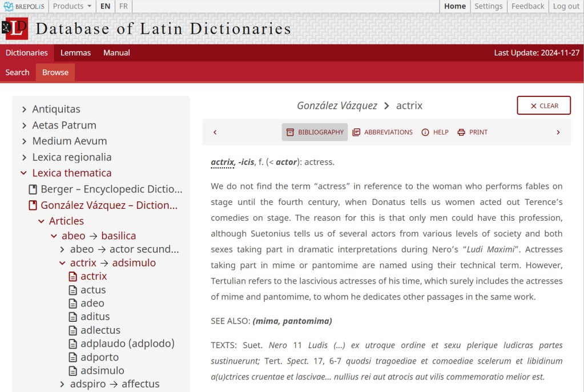Click the bookmark icon beside Berger dictionary
The image size is (584, 392).
click(x=33, y=189)
